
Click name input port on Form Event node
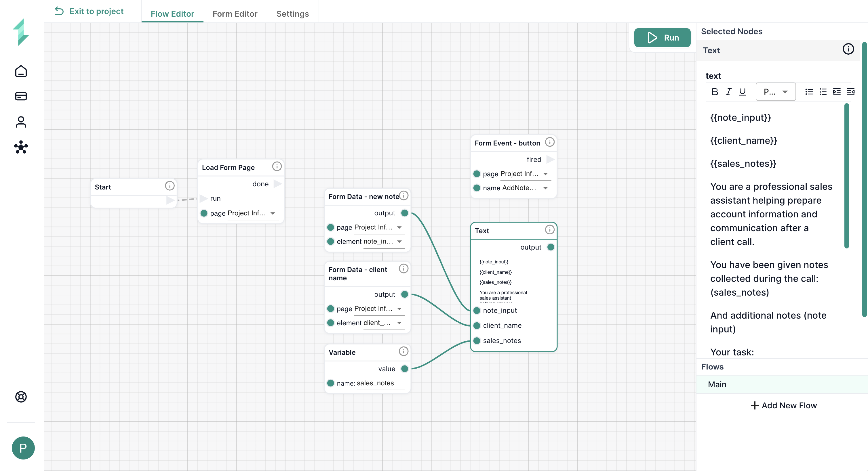[x=477, y=188]
